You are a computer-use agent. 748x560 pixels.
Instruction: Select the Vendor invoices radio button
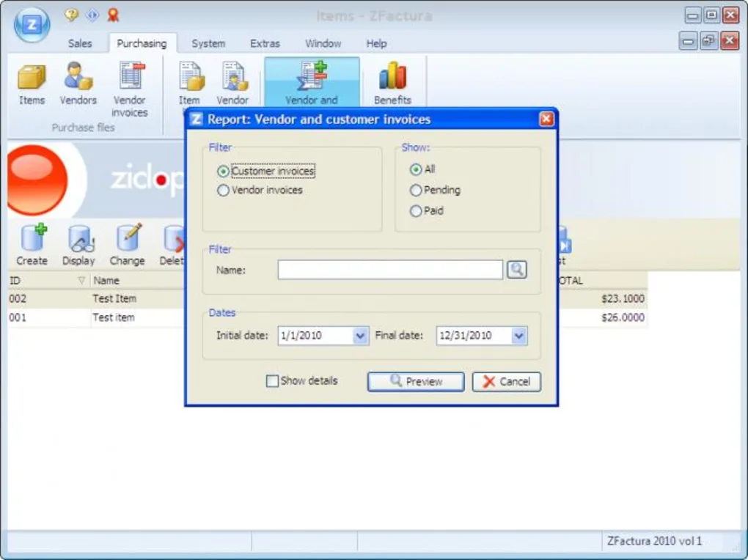point(224,191)
